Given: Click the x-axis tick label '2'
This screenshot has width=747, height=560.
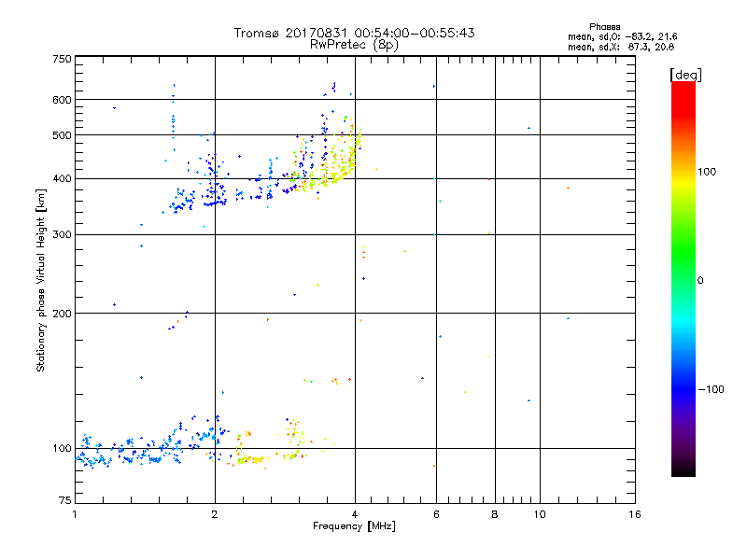Looking at the screenshot, I should coord(215,514).
